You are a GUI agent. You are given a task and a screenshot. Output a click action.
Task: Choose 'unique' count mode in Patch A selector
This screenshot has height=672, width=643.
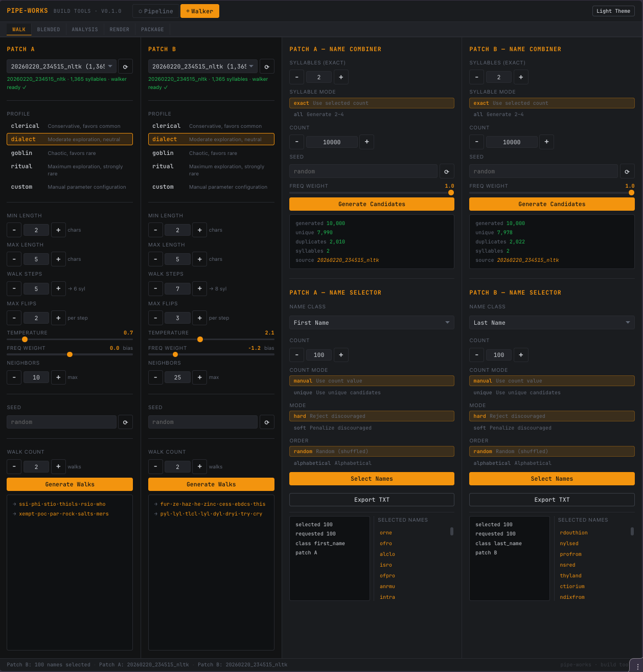tap(372, 393)
